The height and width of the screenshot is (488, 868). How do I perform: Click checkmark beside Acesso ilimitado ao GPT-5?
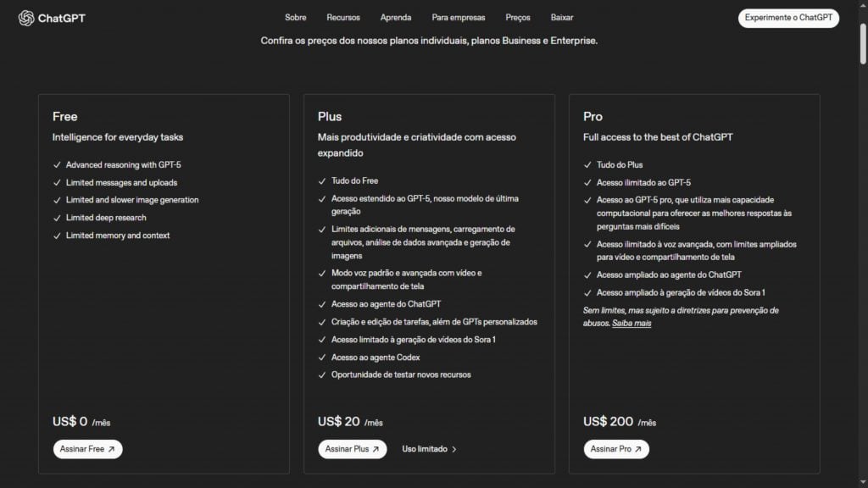587,183
